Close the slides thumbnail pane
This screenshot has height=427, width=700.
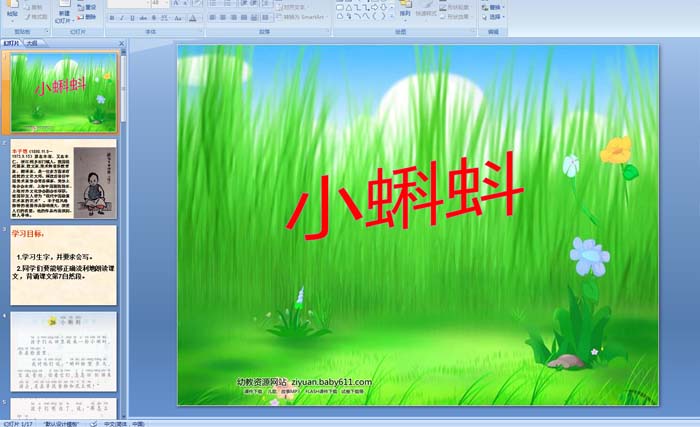[121, 43]
